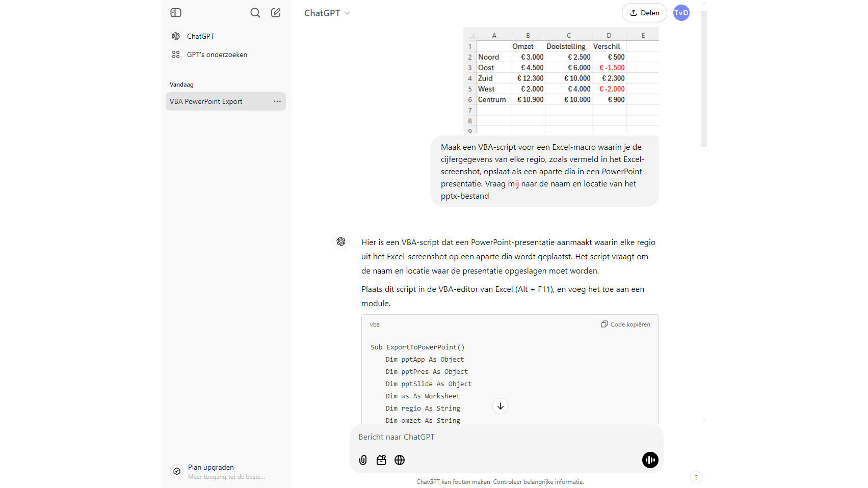Viewport: 868px width, 488px height.
Task: Click the GPT's grid icon
Action: click(x=176, y=55)
